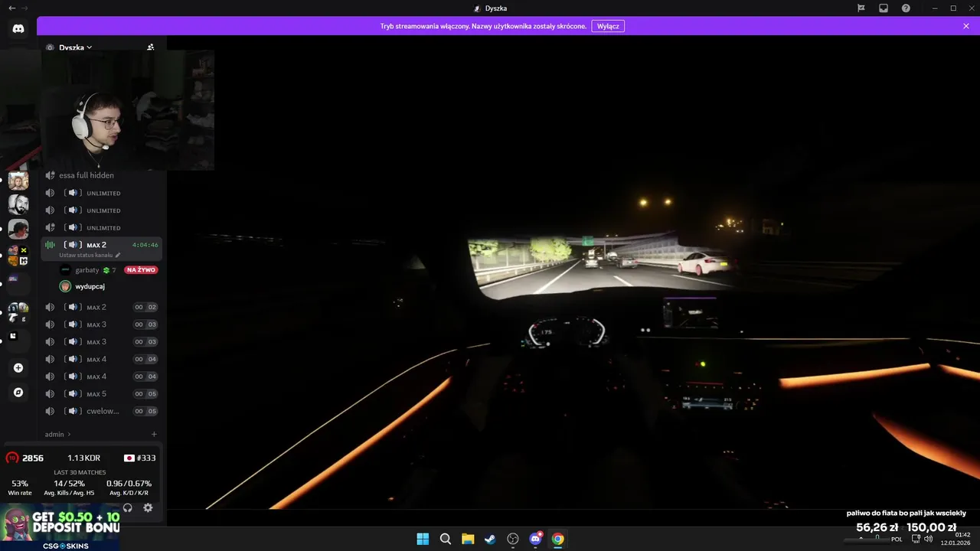980x551 pixels.
Task: Click the 150,00 zł goal amount
Action: pos(932,527)
